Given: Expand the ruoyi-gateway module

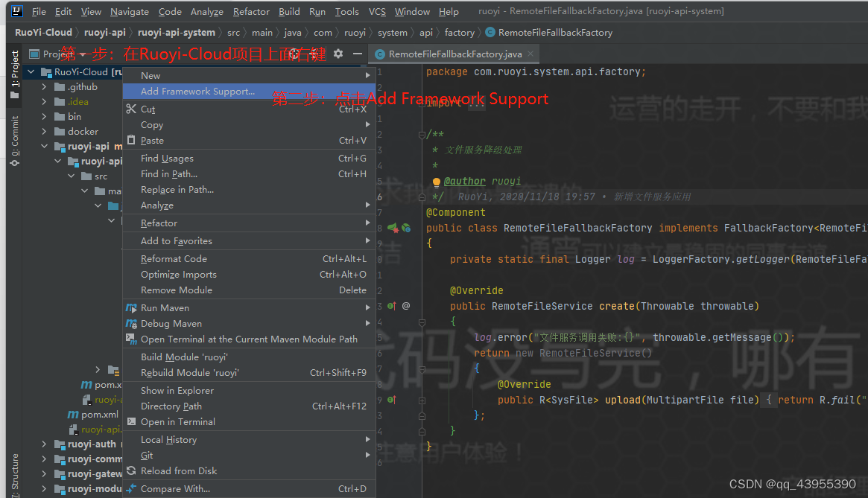Looking at the screenshot, I should 44,473.
